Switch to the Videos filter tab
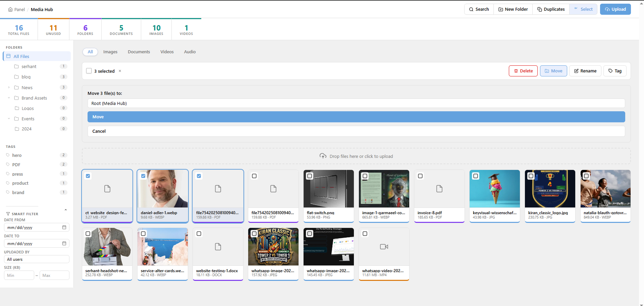Viewport: 644px width, 306px height. coord(167,52)
